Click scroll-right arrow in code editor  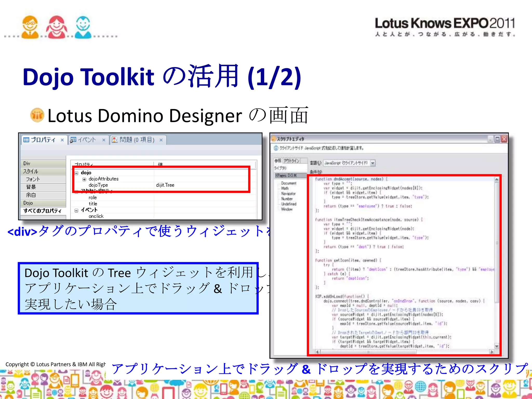491,352
